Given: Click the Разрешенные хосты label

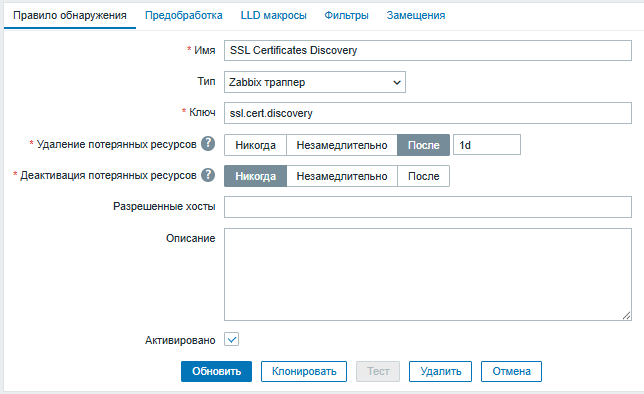Looking at the screenshot, I should tap(164, 206).
